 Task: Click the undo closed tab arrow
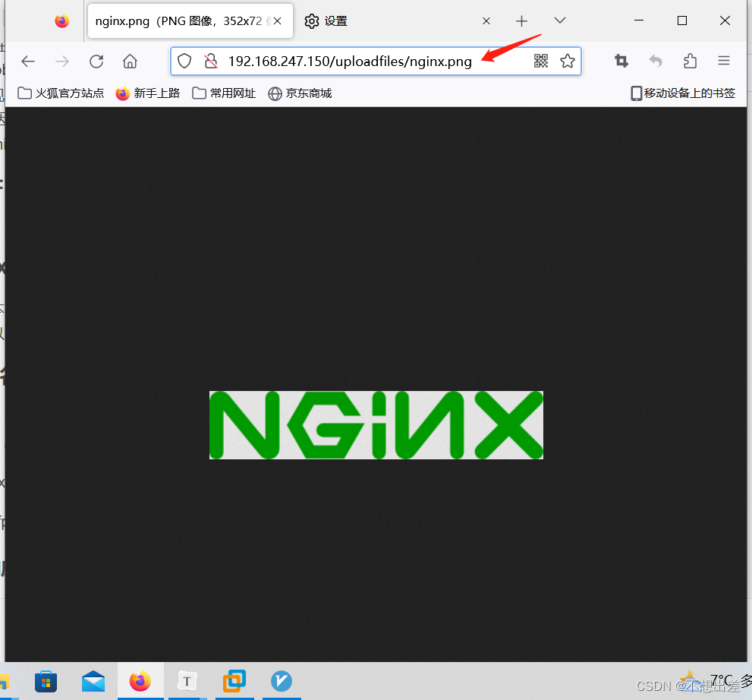[x=656, y=61]
